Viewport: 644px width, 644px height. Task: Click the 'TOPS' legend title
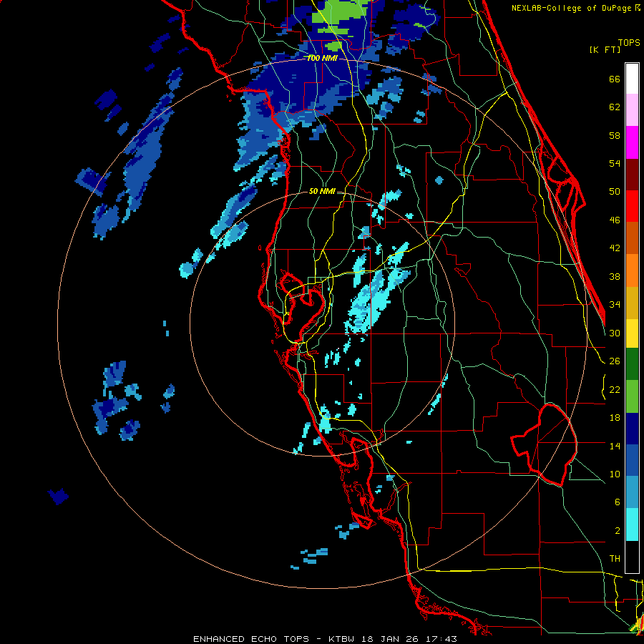[629, 43]
